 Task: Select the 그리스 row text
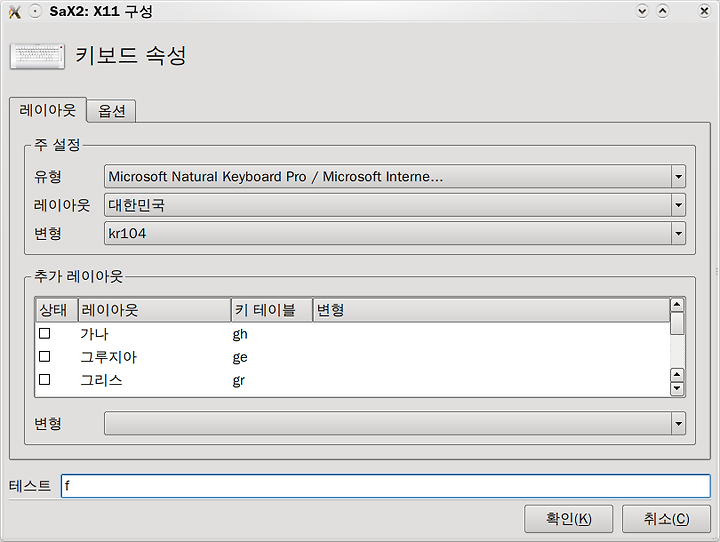[x=101, y=380]
